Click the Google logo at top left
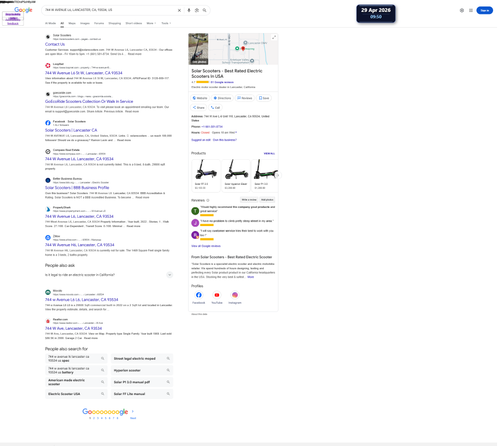Image resolution: width=500 pixels, height=446 pixels. [x=23, y=10]
